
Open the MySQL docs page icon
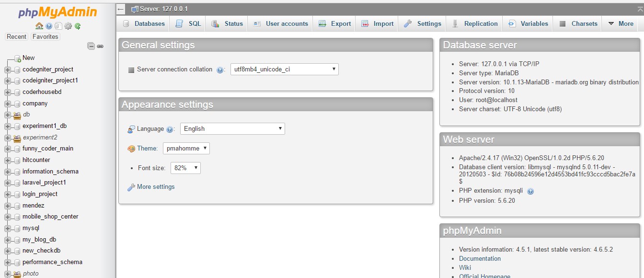coord(58,26)
